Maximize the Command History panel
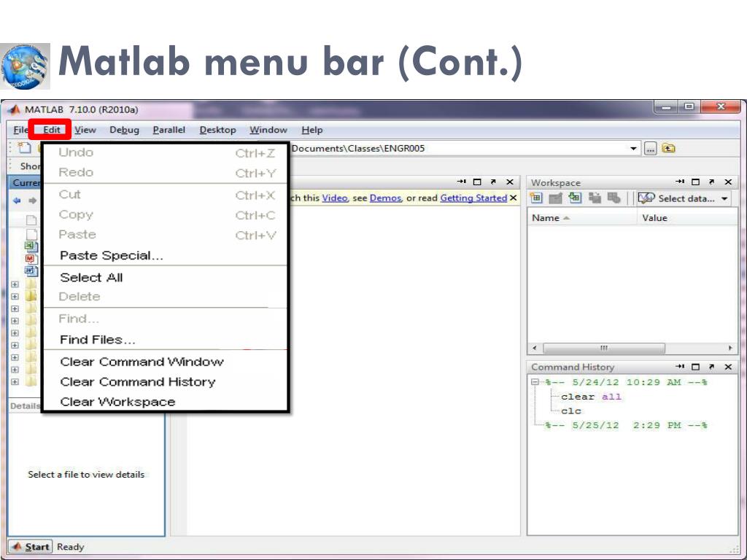This screenshot has width=747, height=560. (695, 367)
